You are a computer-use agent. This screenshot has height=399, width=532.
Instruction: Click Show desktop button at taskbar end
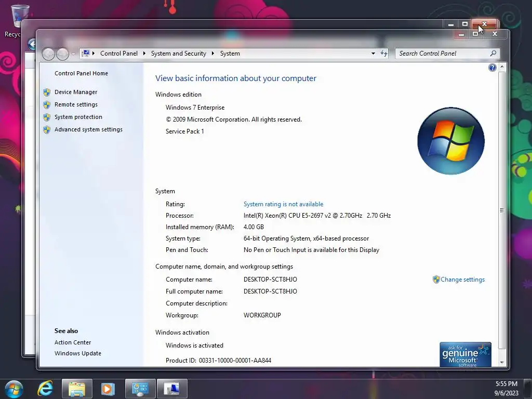point(528,389)
